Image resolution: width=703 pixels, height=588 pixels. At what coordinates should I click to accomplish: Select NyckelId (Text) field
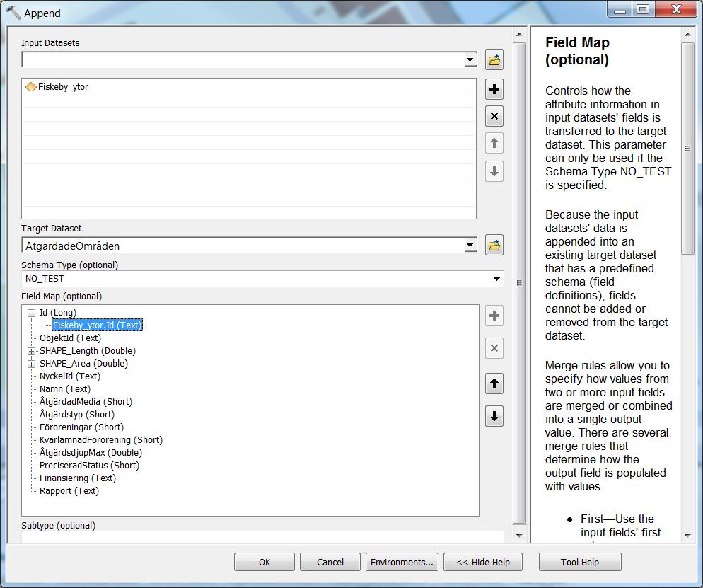click(x=70, y=376)
